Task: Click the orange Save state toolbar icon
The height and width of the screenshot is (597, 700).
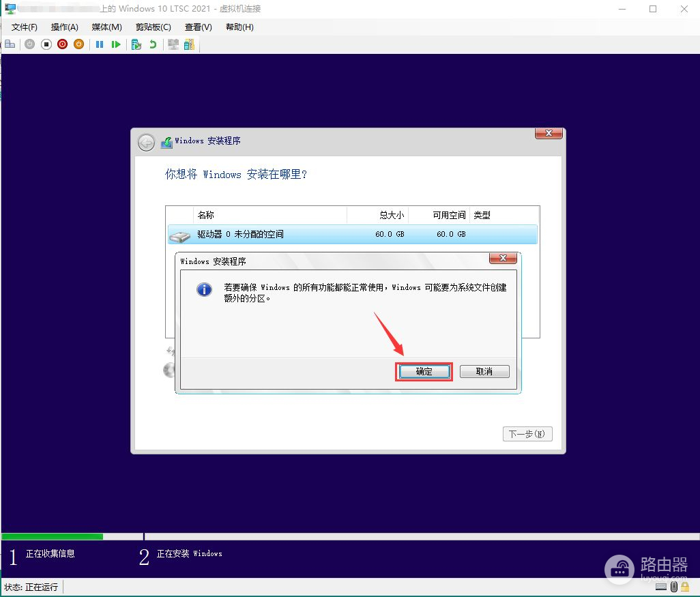Action: click(x=78, y=44)
